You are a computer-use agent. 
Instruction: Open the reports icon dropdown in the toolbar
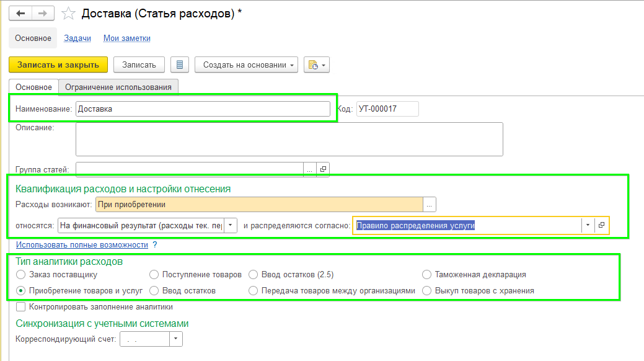317,65
